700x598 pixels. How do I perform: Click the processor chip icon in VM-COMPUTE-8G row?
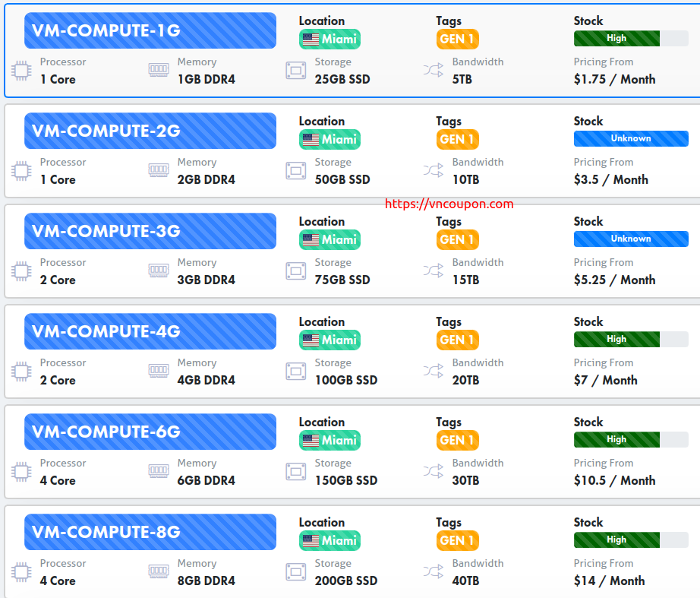[x=21, y=571]
